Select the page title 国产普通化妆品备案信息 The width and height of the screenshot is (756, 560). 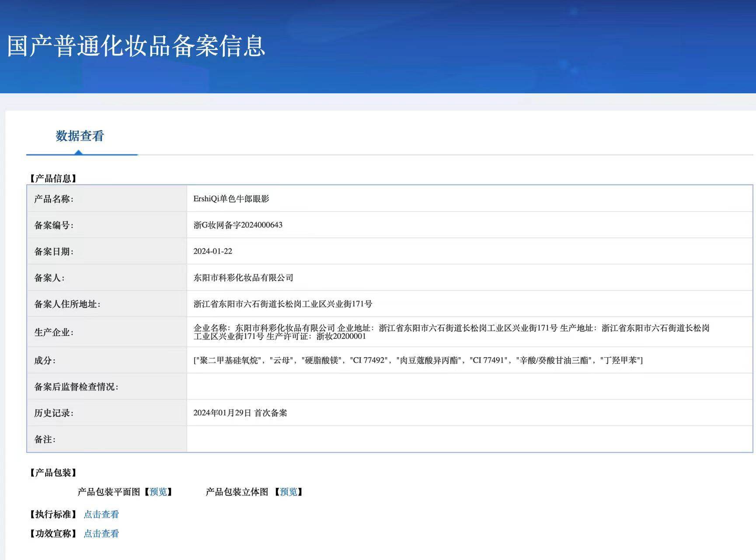tap(136, 46)
